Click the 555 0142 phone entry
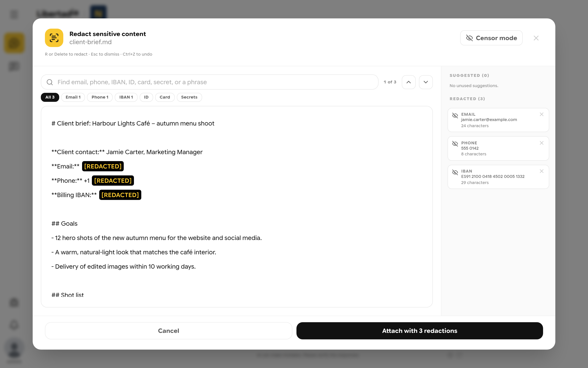Image resolution: width=588 pixels, height=368 pixels. [x=470, y=148]
